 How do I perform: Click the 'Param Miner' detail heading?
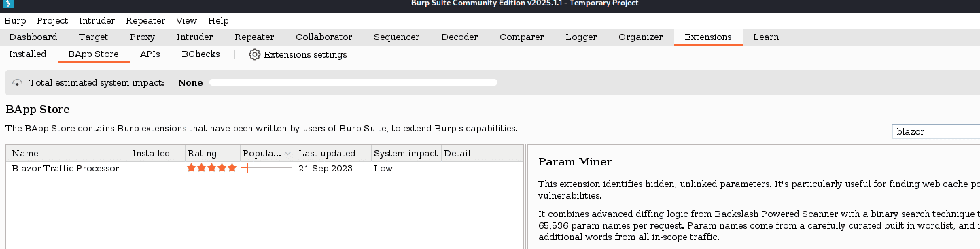point(575,162)
